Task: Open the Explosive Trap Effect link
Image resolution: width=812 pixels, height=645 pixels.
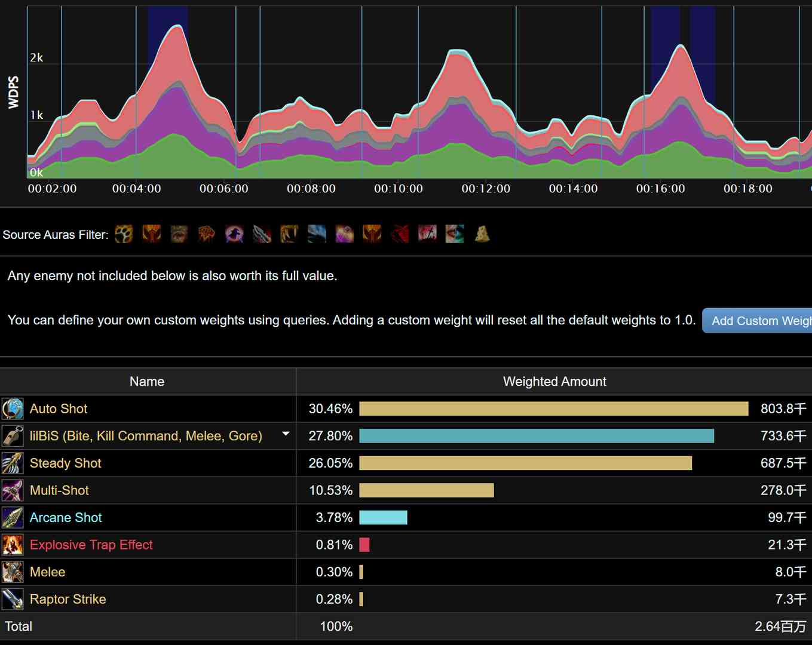Action: pos(91,545)
